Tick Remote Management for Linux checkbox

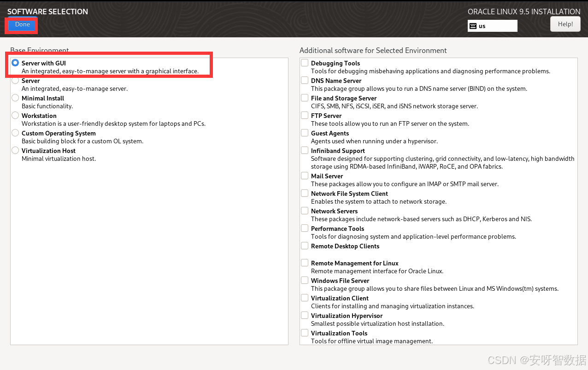pos(305,263)
